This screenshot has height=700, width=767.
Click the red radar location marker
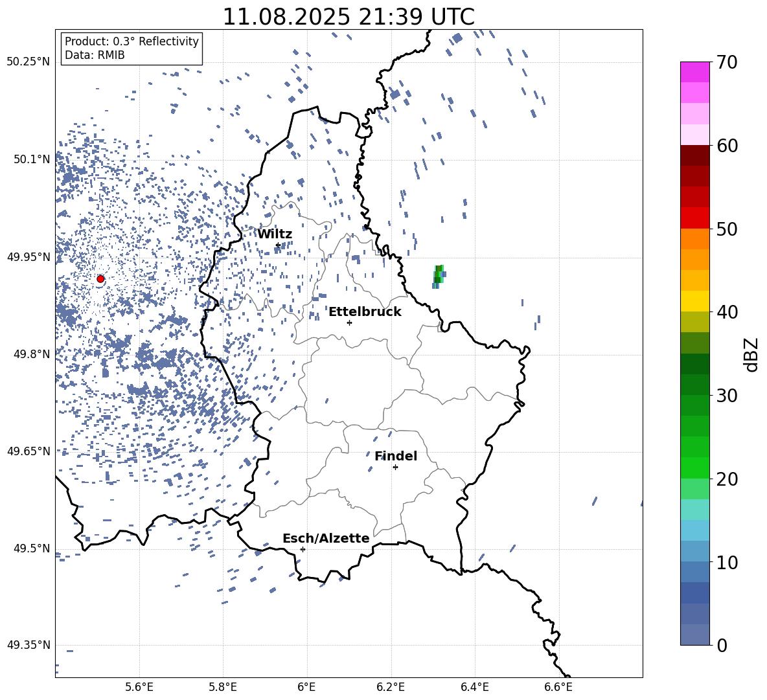point(100,279)
